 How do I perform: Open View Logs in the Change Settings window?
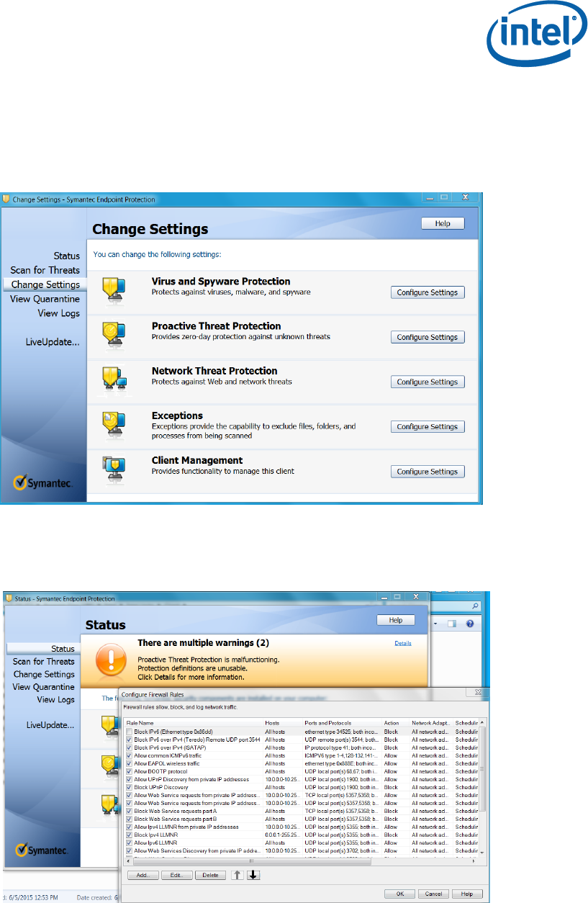pyautogui.click(x=59, y=313)
